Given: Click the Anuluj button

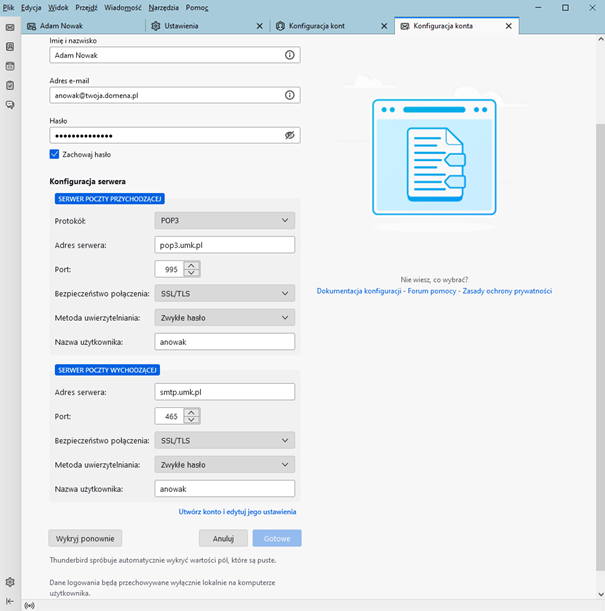Looking at the screenshot, I should point(223,538).
